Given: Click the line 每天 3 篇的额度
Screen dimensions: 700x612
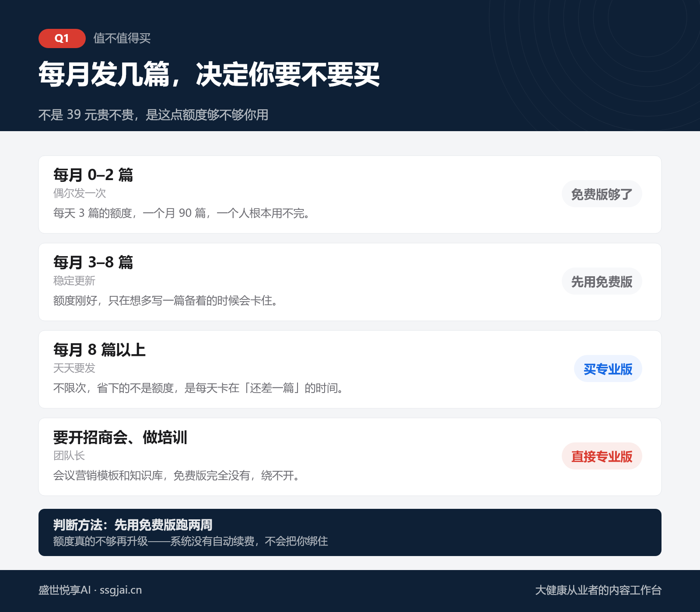Looking at the screenshot, I should [182, 213].
